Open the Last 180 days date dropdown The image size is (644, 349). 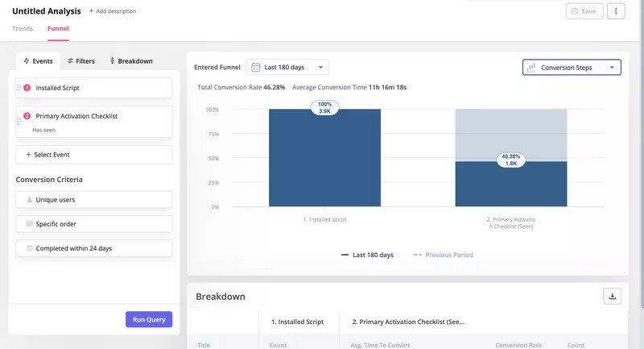point(287,68)
